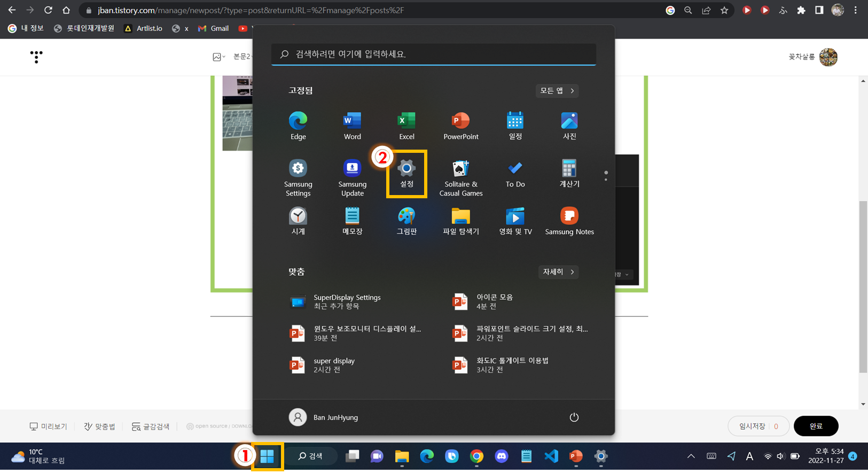Click 모든 앱 all apps button
The height and width of the screenshot is (474, 868).
[557, 91]
